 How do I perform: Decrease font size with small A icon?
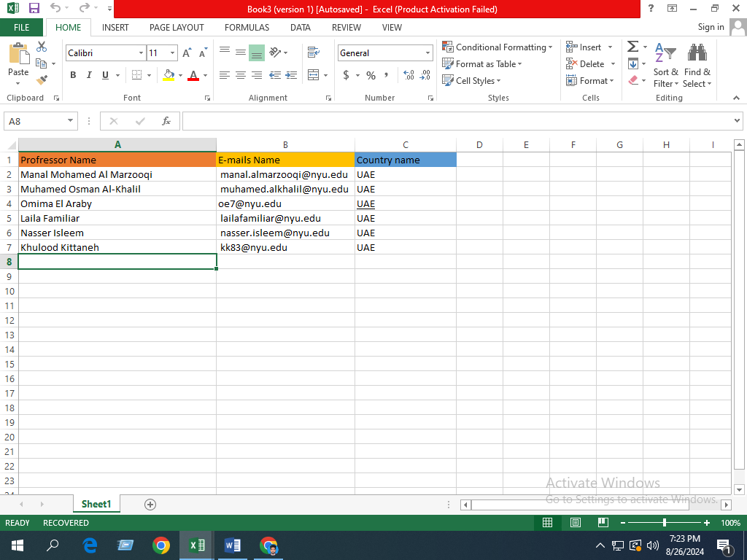pos(204,52)
